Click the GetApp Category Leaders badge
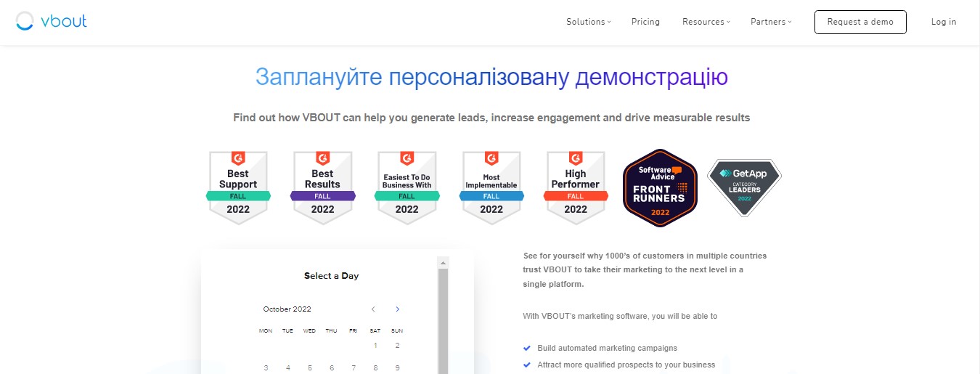The width and height of the screenshot is (980, 374). pyautogui.click(x=744, y=187)
